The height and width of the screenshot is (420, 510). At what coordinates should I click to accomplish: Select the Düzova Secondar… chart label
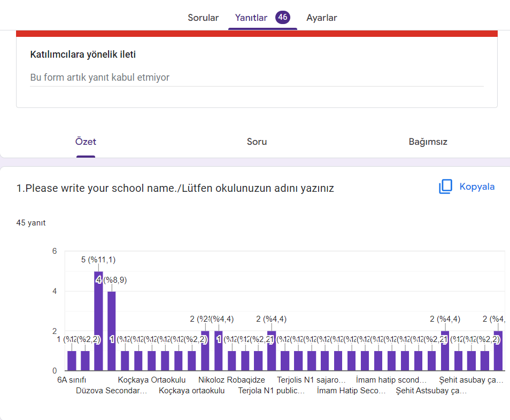coord(111,391)
